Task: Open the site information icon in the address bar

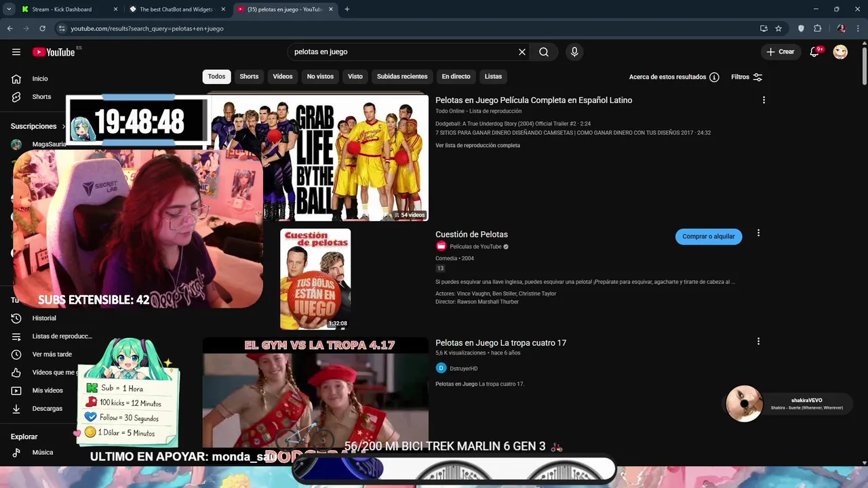Action: (x=62, y=28)
